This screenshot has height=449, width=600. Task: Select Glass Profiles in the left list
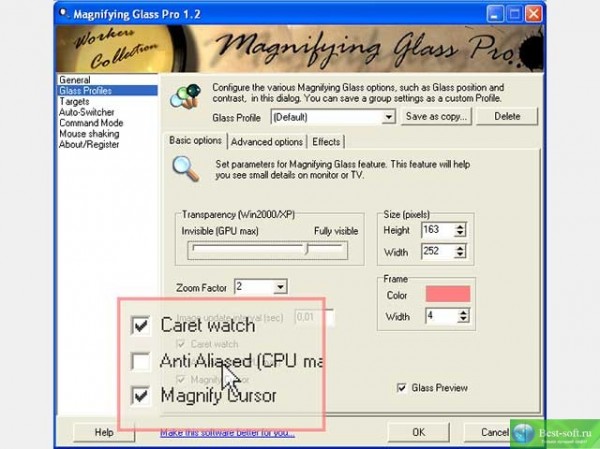[x=107, y=91]
